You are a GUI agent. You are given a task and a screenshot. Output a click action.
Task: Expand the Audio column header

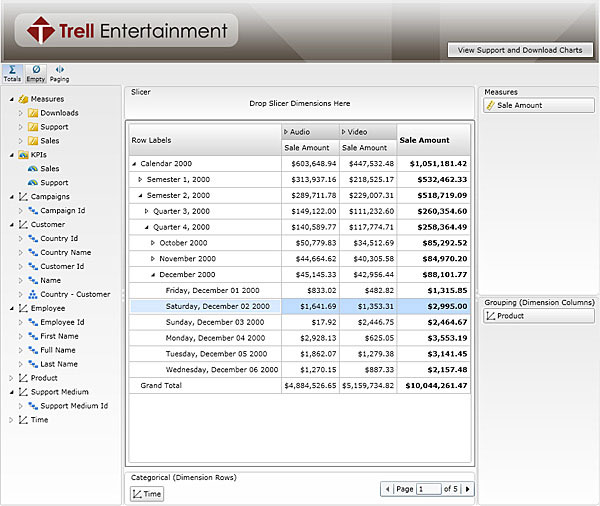tap(286, 132)
